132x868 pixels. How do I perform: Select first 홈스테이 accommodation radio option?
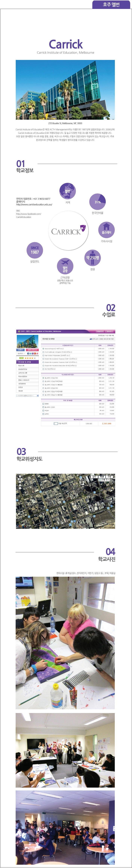[43, 378]
